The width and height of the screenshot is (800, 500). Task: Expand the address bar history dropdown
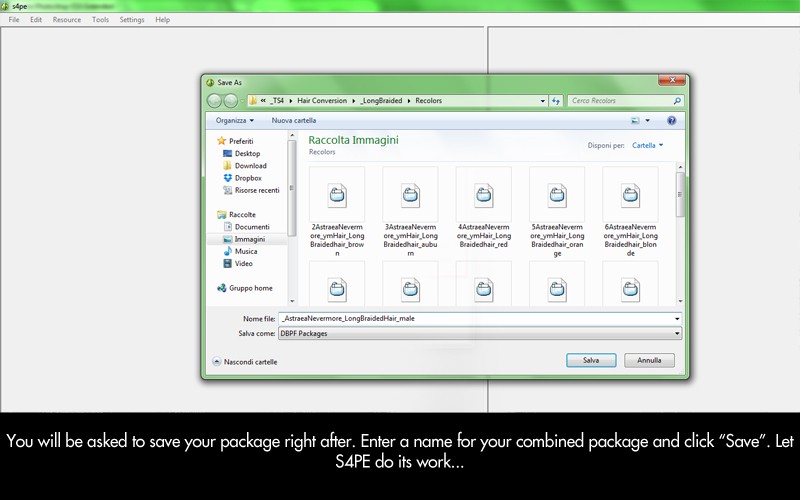point(543,101)
